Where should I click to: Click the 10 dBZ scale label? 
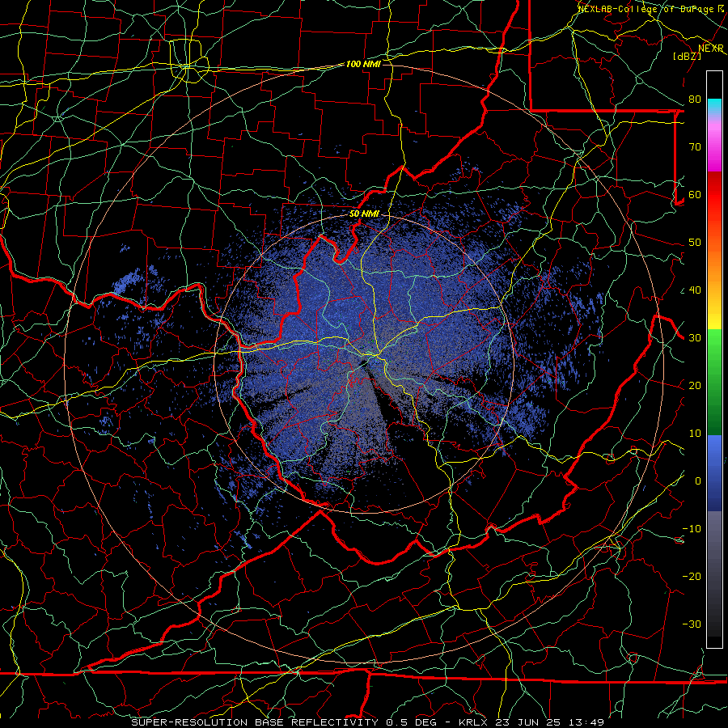point(695,434)
